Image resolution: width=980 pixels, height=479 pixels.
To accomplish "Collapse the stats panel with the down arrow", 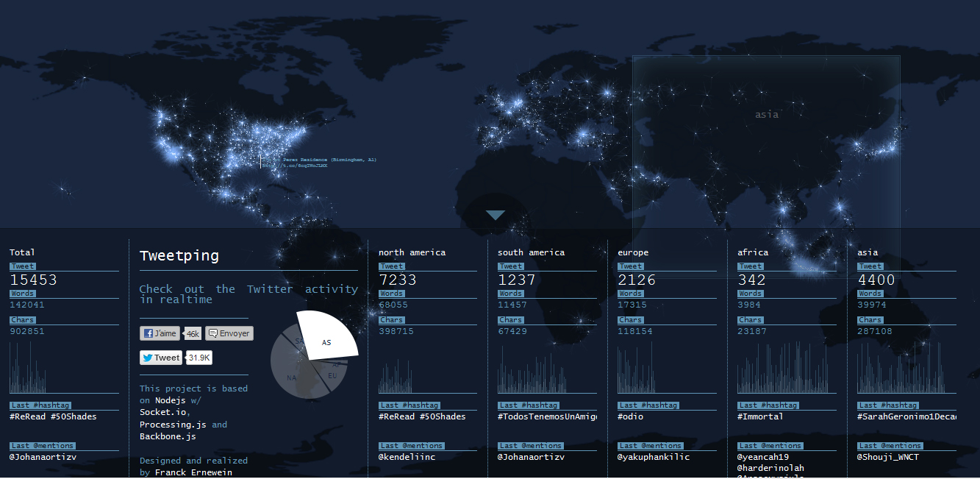I will click(x=496, y=215).
